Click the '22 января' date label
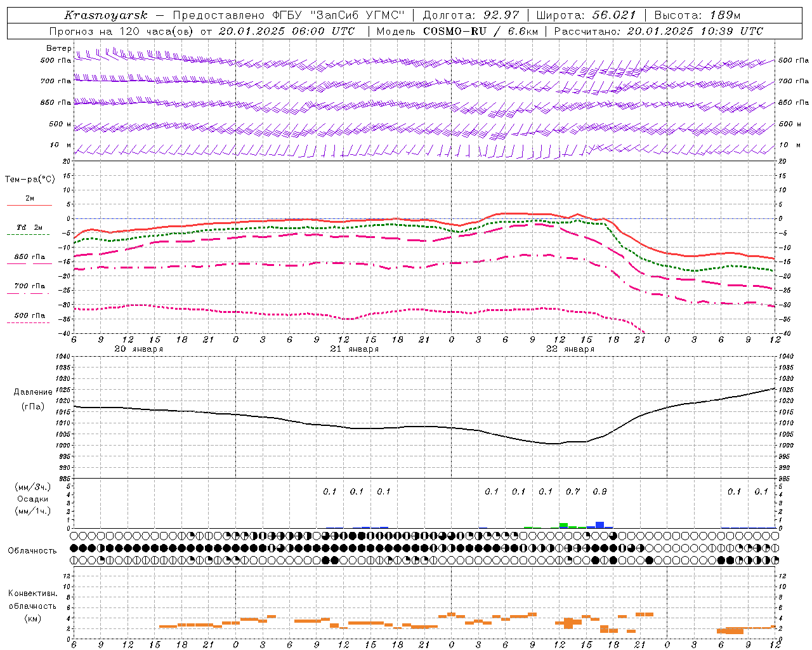This screenshot has width=812, height=650. coord(570,349)
